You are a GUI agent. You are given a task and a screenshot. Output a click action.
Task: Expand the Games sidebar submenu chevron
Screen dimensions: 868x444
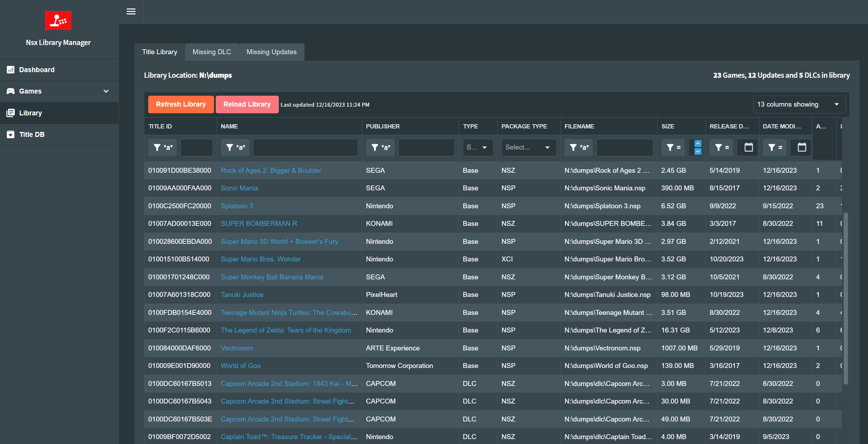106,91
